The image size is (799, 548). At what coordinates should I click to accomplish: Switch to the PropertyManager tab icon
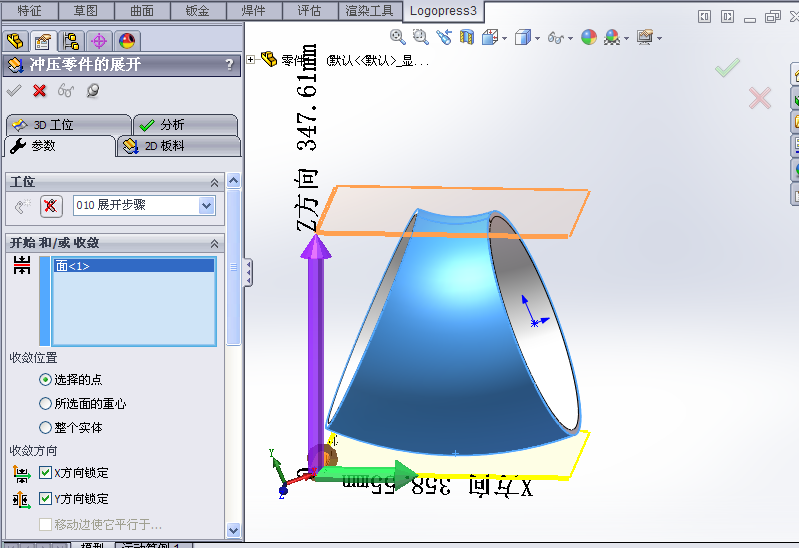click(43, 41)
